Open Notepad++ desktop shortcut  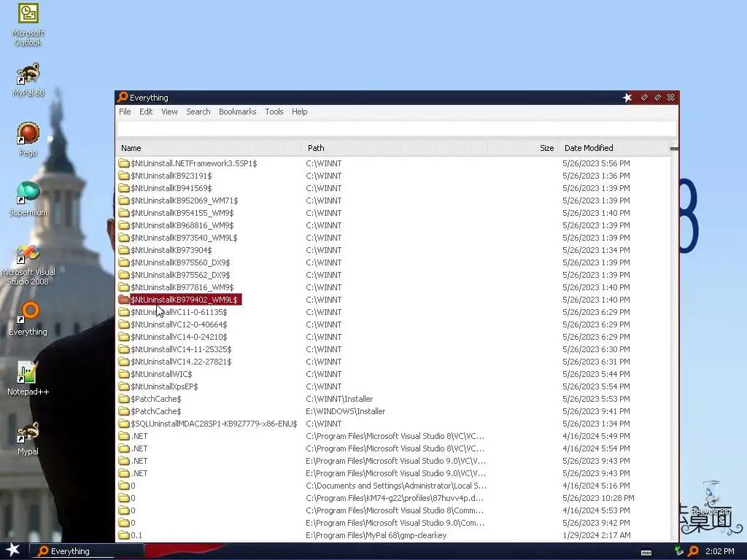tap(28, 378)
